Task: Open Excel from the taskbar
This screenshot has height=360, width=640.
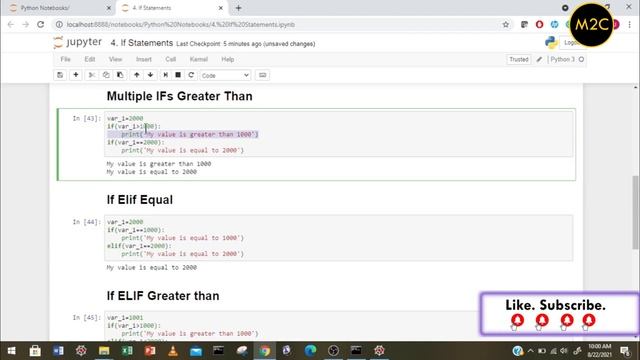Action: 127,351
